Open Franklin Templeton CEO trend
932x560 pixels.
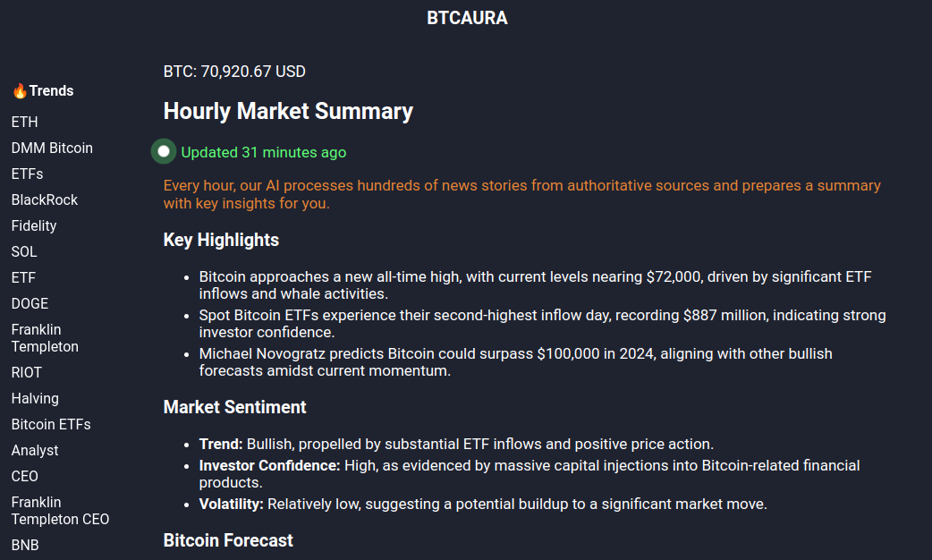60,511
